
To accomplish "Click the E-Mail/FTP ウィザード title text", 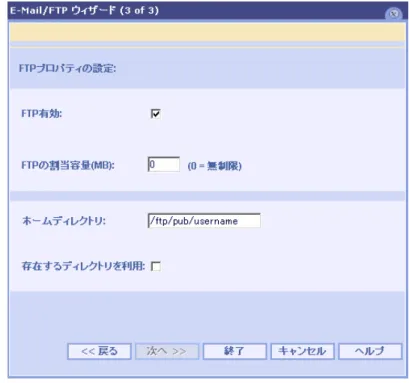I will (84, 10).
